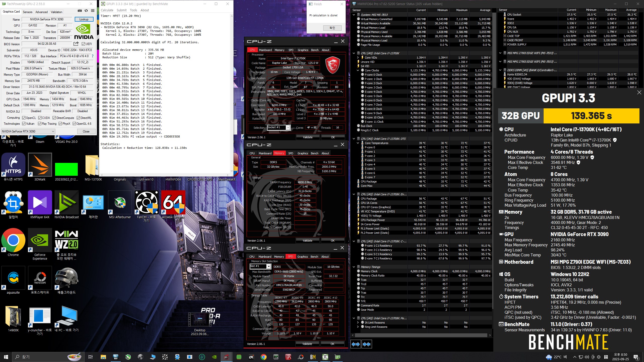Open the AIDA64 Extreme desktop icon

point(173,205)
